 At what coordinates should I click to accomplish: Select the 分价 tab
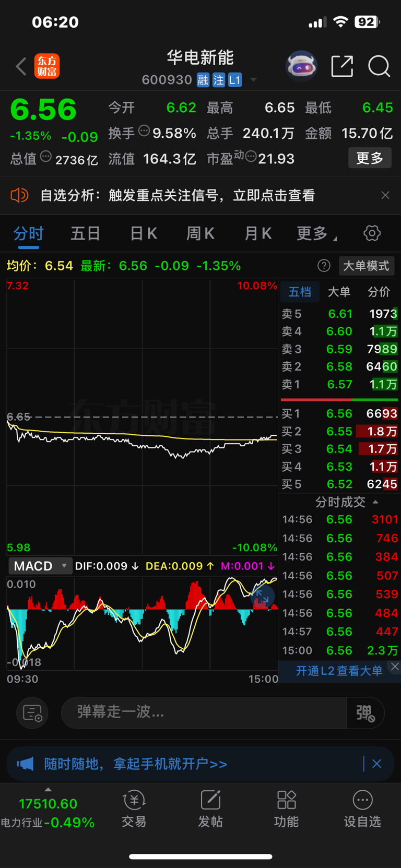(379, 292)
